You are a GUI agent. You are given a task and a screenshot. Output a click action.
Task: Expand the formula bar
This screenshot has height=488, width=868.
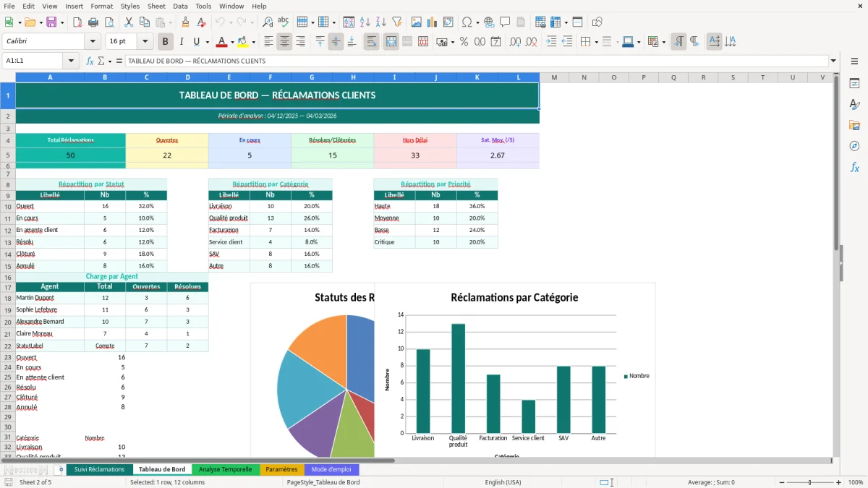click(833, 61)
